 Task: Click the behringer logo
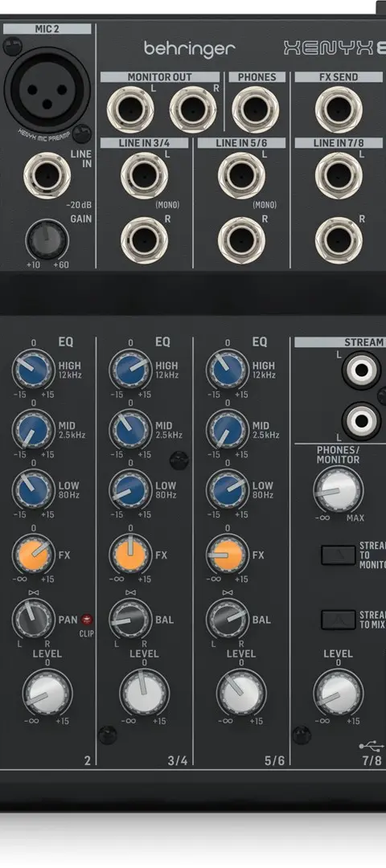190,49
